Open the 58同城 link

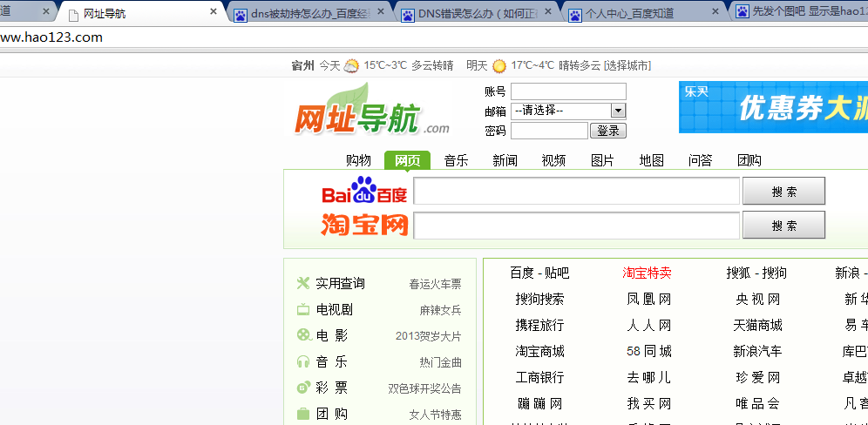(x=648, y=351)
